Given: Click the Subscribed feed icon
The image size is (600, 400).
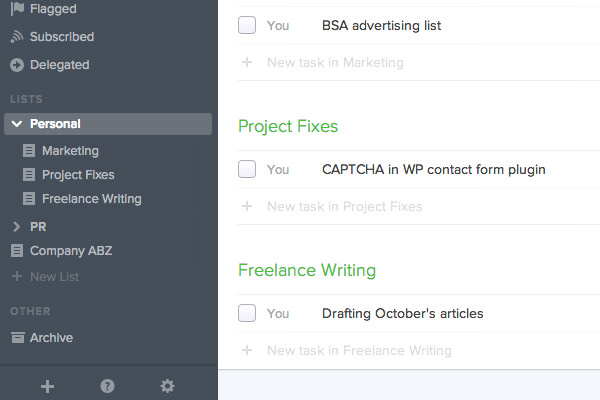Looking at the screenshot, I should (17, 37).
